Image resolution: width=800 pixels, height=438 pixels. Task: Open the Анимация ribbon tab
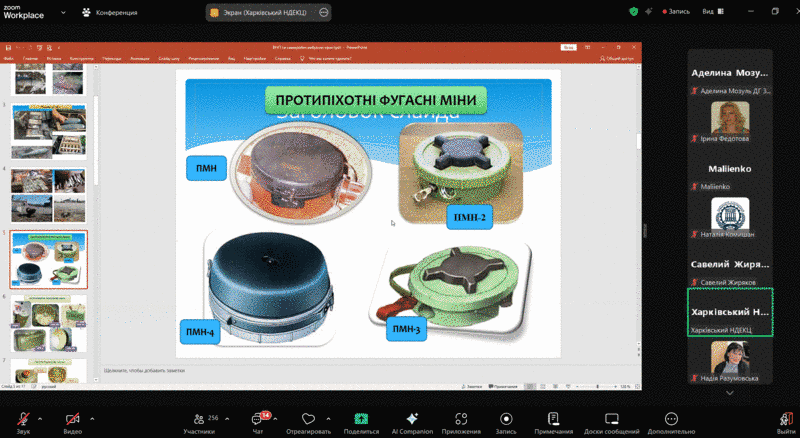[140, 59]
